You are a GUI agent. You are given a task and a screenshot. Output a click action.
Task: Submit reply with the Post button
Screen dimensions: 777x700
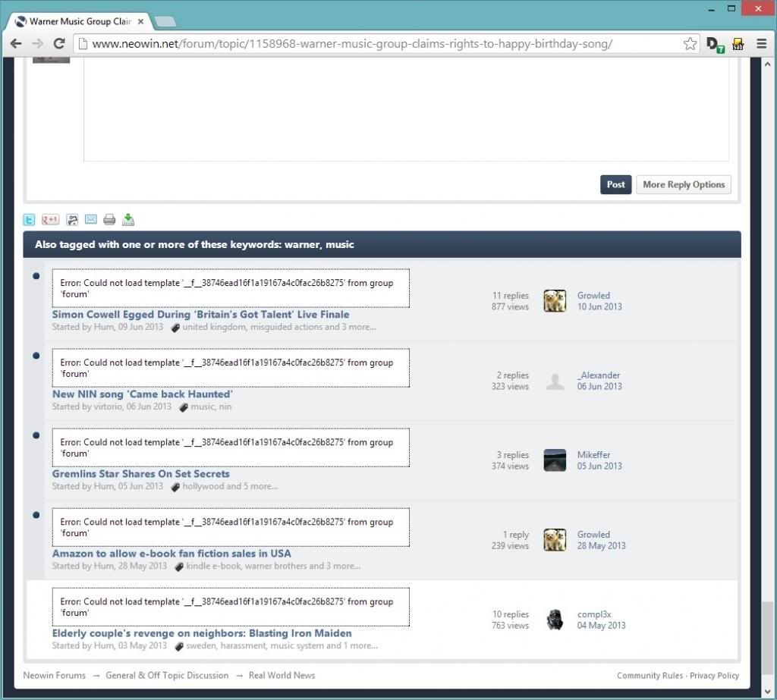coord(615,185)
